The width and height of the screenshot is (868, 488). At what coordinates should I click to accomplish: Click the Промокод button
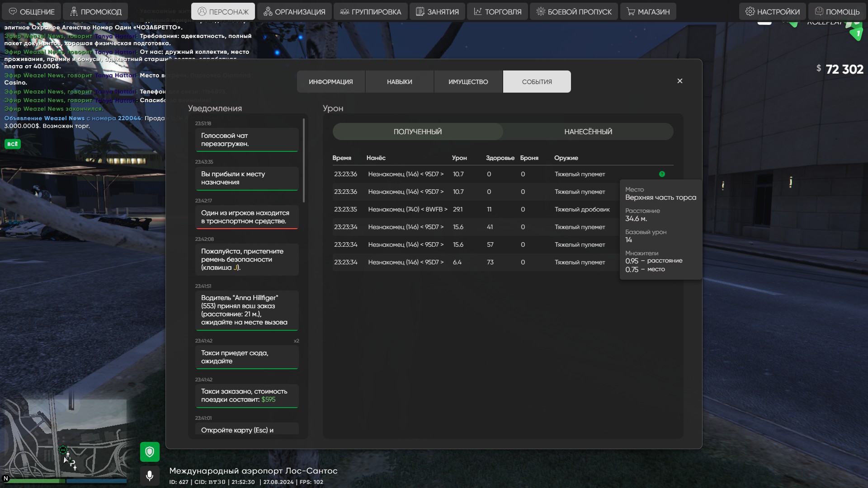click(95, 12)
